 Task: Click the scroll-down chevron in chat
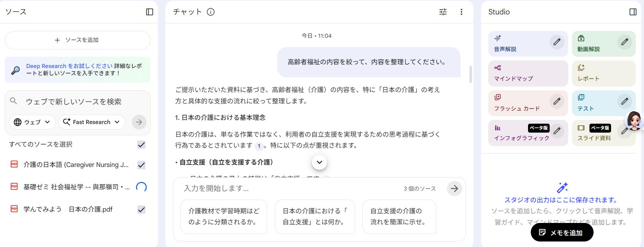319,162
